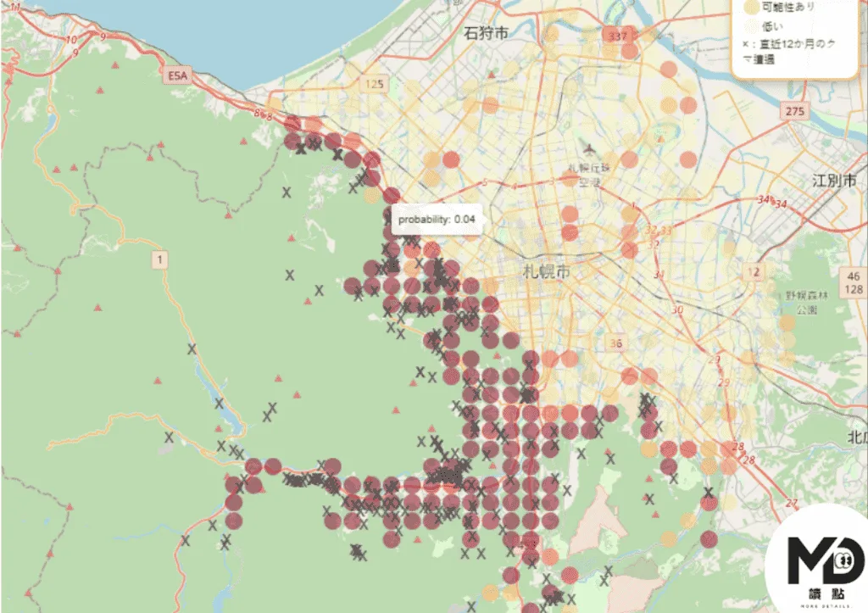Image resolution: width=868 pixels, height=613 pixels.
Task: Click the 低い legend label text
Action: [x=773, y=26]
